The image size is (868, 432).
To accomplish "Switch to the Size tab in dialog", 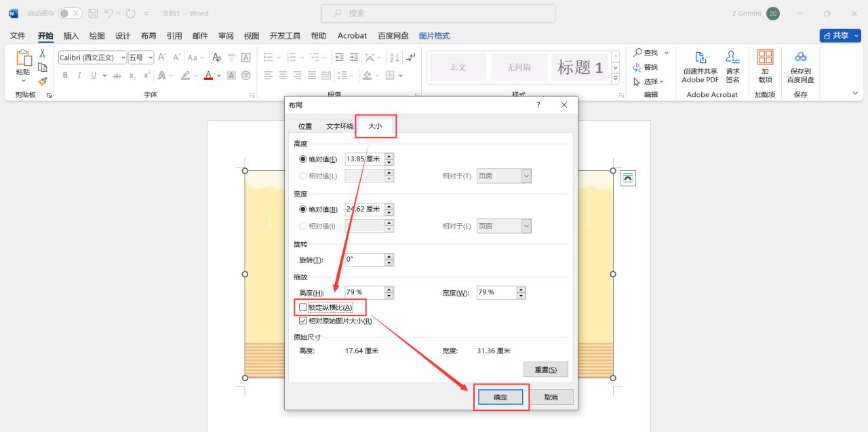I will (375, 126).
